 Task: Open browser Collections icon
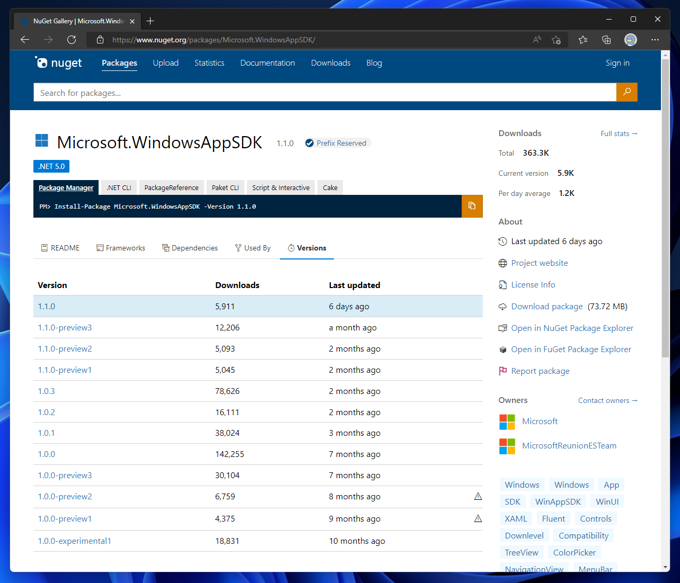[x=606, y=40]
